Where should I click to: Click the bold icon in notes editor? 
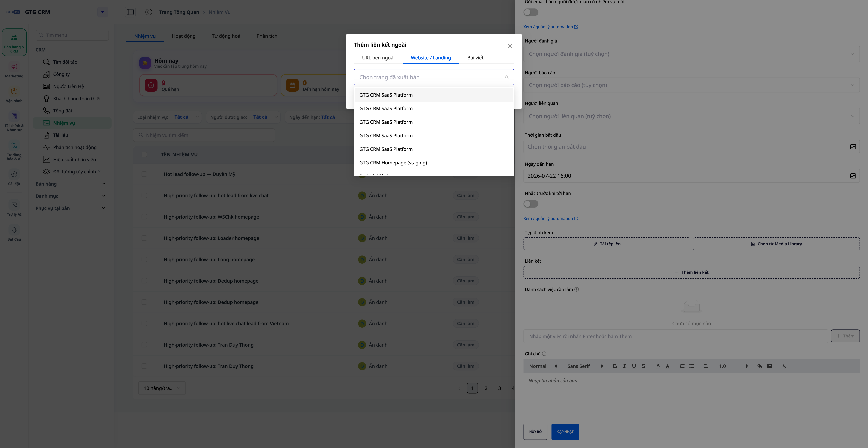pos(615,366)
